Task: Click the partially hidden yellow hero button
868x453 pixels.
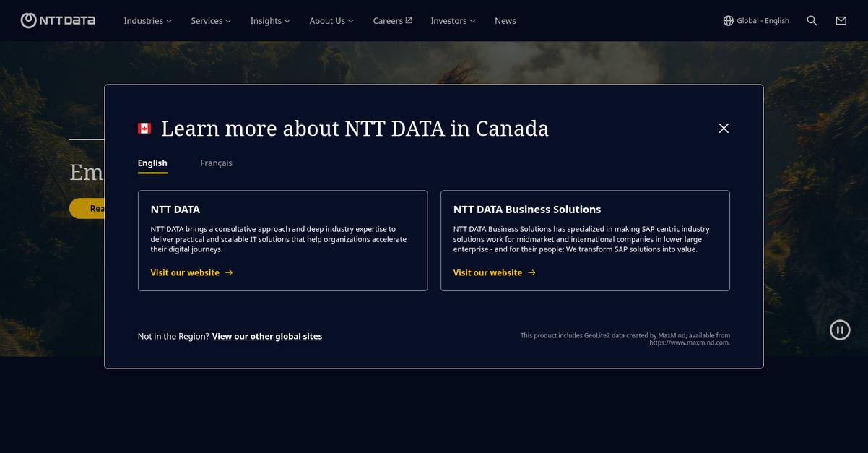Action: [87, 208]
